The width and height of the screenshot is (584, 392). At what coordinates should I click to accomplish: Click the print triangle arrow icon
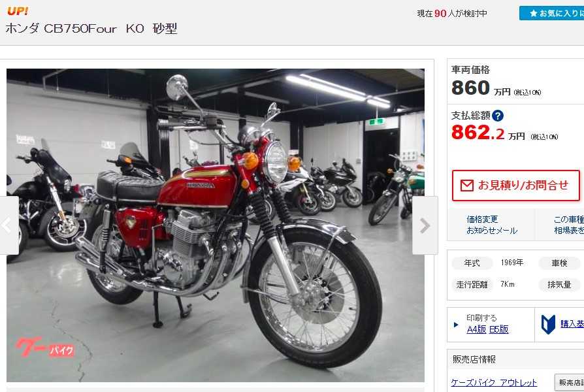click(456, 325)
